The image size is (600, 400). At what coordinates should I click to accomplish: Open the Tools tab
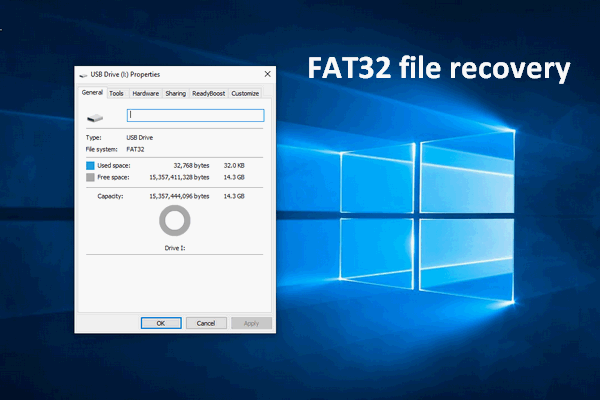click(x=116, y=93)
